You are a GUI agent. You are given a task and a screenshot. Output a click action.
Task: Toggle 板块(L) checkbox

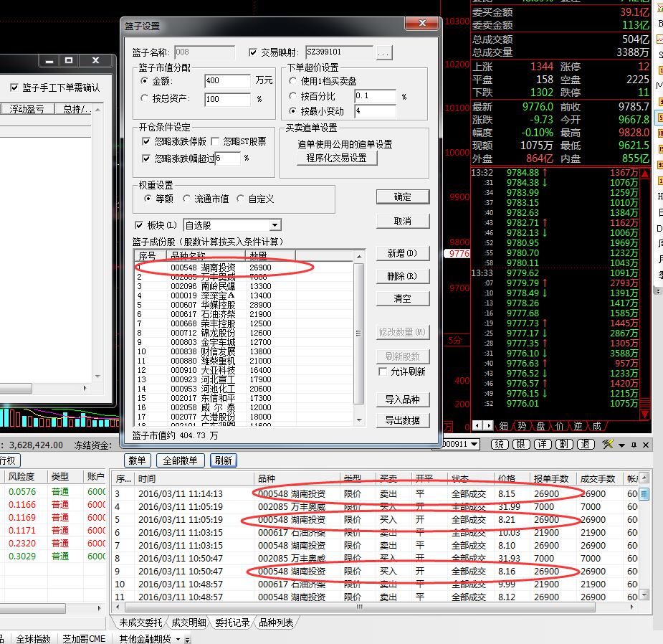[x=138, y=225]
